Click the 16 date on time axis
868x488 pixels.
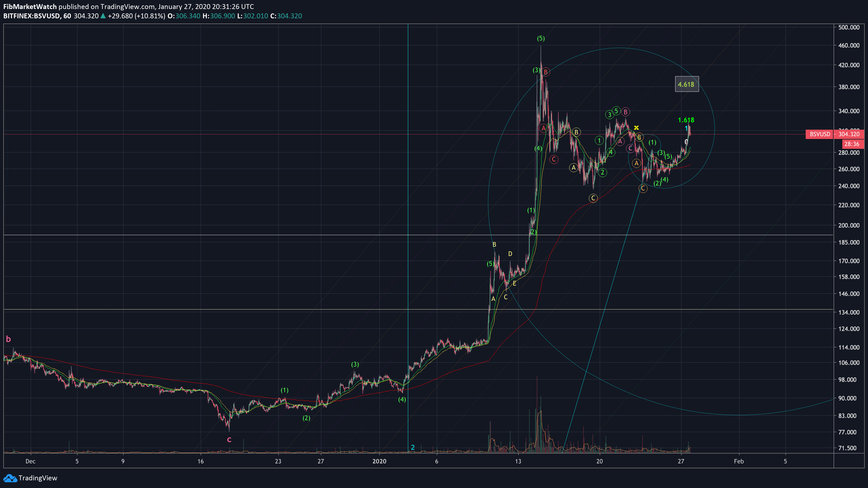201,461
